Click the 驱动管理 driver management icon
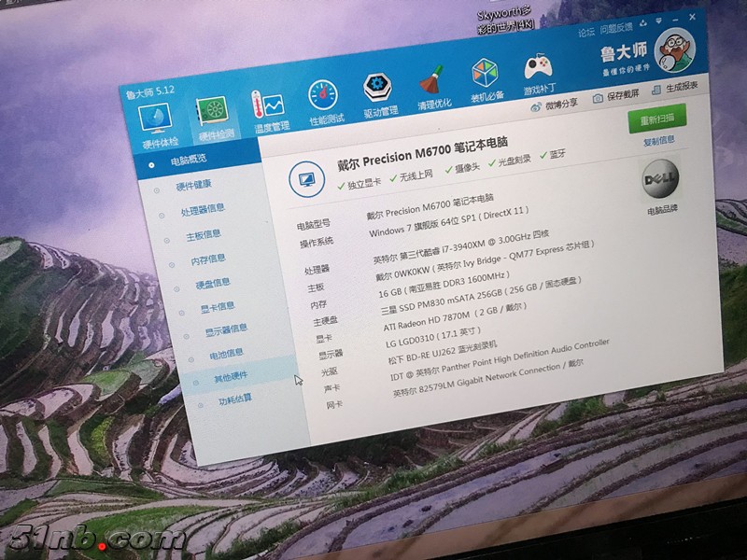Screen dimensions: 747x560 [x=378, y=90]
